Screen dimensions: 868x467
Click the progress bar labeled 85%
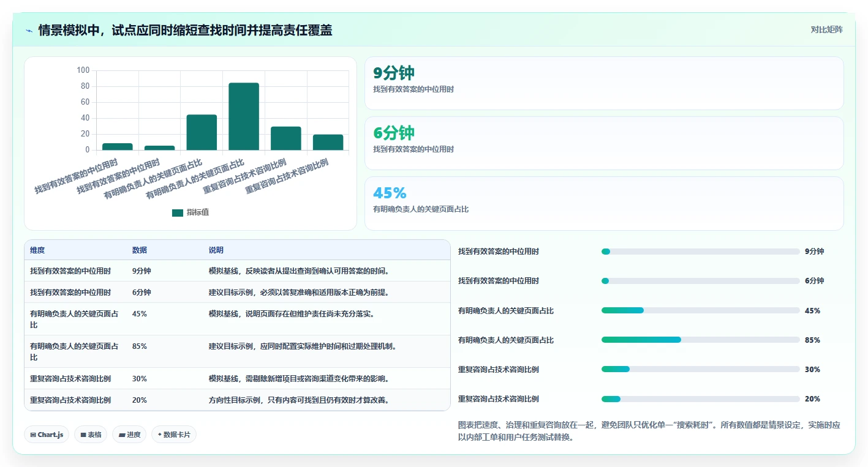[701, 340]
